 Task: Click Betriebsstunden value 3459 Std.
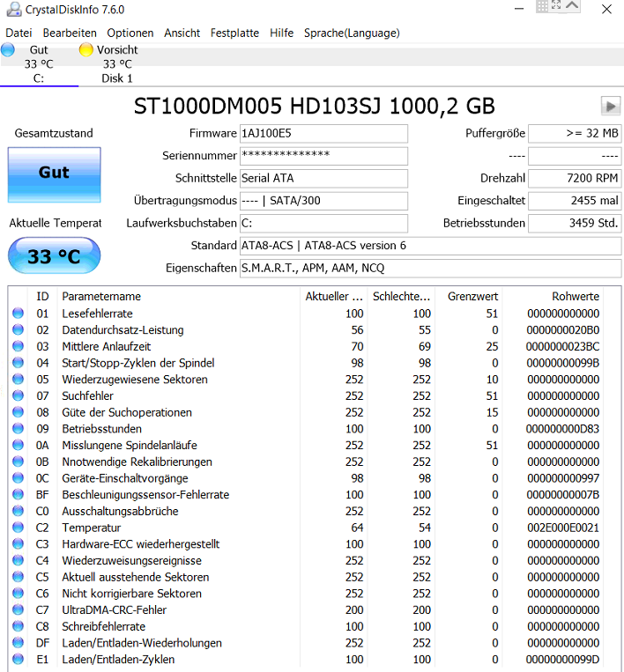click(575, 223)
